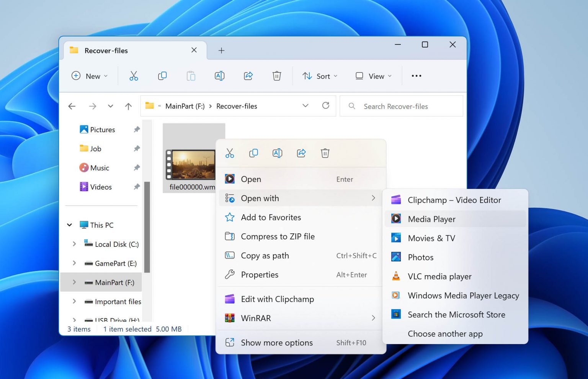Image resolution: width=588 pixels, height=379 pixels.
Task: Open the Sort dropdown
Action: pyautogui.click(x=320, y=76)
